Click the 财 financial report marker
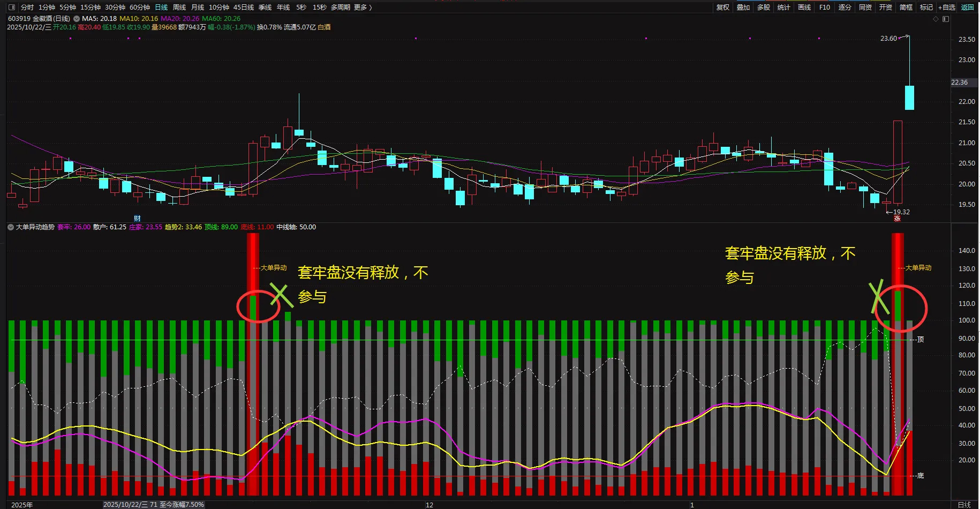 tap(137, 219)
